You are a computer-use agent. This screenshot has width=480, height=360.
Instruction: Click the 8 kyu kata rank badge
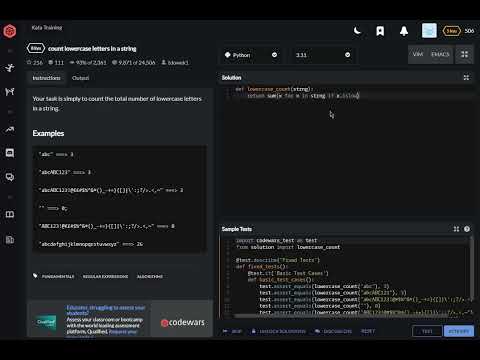(36, 48)
